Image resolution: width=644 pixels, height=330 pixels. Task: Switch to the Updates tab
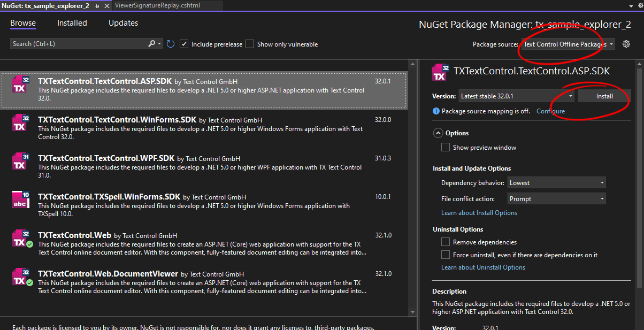(123, 23)
